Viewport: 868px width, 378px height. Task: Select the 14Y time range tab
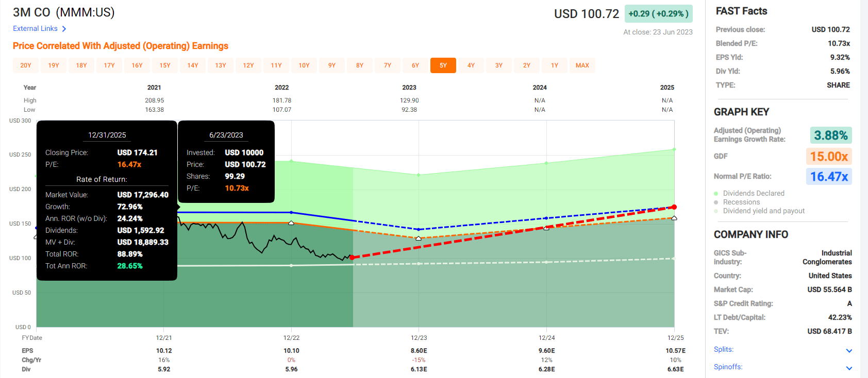193,65
